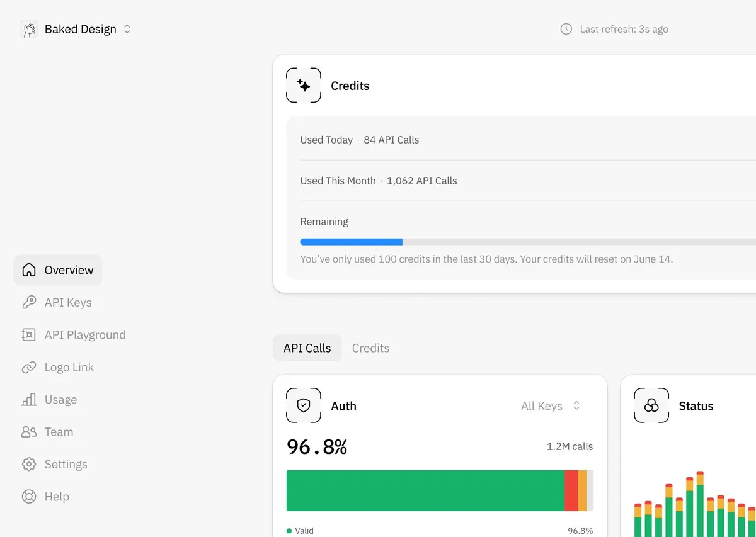Click the Remaining credits progress bar
Screen dimensions: 756x537
tap(528, 242)
